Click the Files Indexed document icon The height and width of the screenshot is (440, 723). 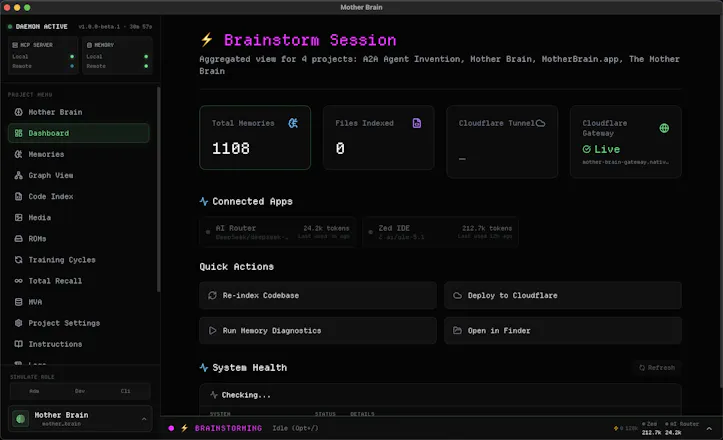click(x=417, y=123)
